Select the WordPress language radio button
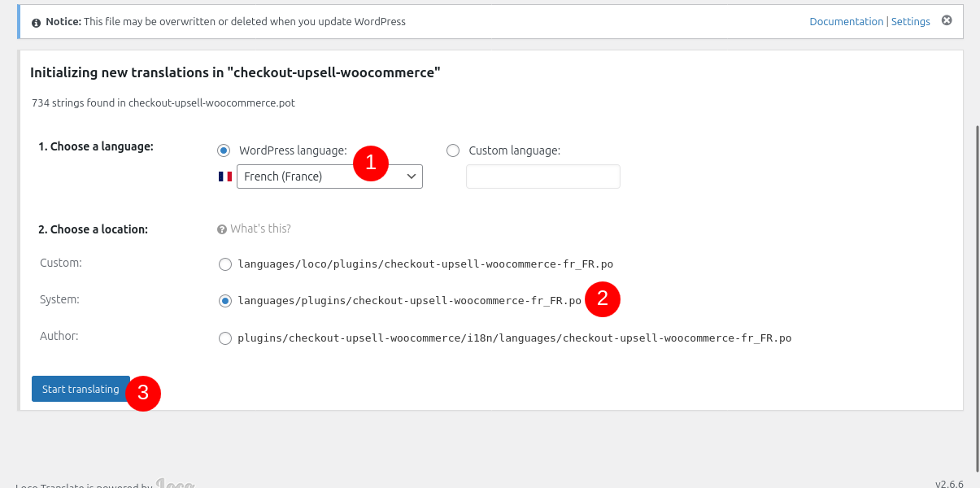Screen dimensions: 980x488 click(x=224, y=150)
